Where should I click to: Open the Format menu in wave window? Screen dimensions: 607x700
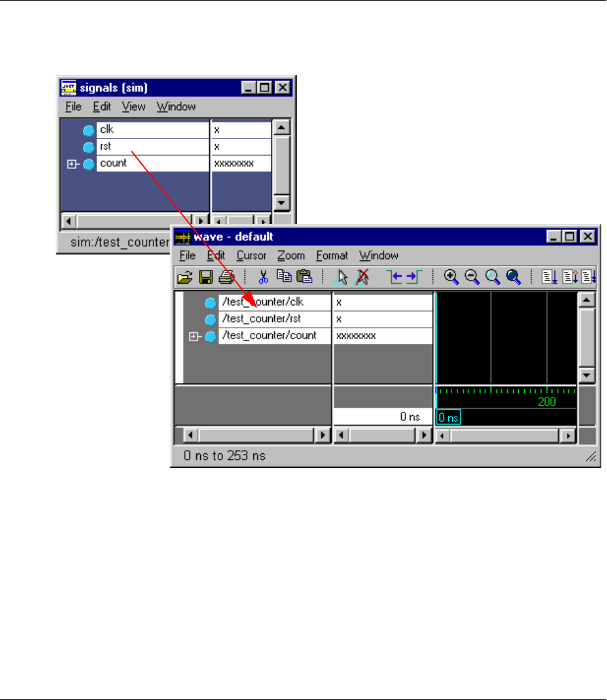(332, 256)
